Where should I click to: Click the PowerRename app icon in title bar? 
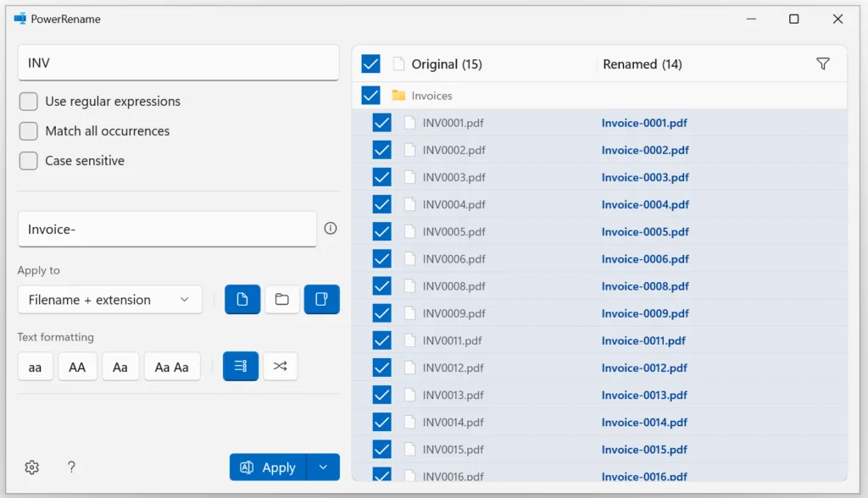pyautogui.click(x=20, y=19)
